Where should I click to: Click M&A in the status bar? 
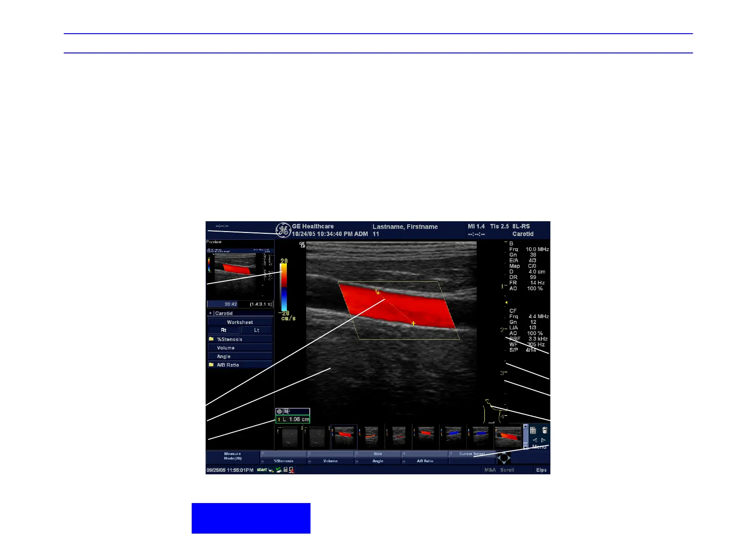click(490, 470)
